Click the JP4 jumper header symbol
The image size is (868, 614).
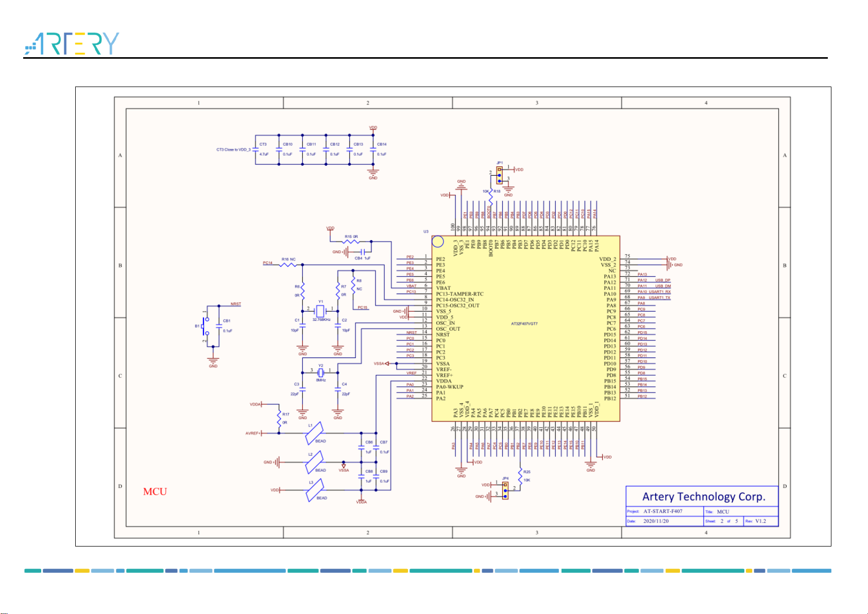[x=505, y=490]
